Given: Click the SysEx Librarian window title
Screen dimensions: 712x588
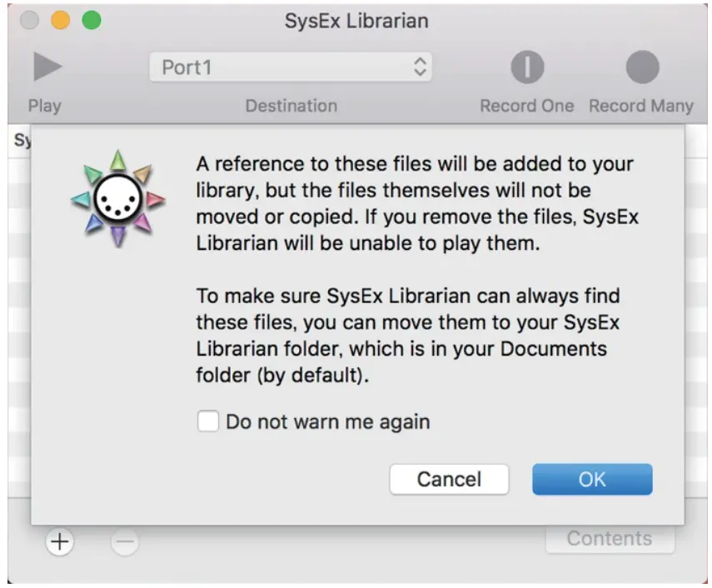Looking at the screenshot, I should tap(356, 21).
